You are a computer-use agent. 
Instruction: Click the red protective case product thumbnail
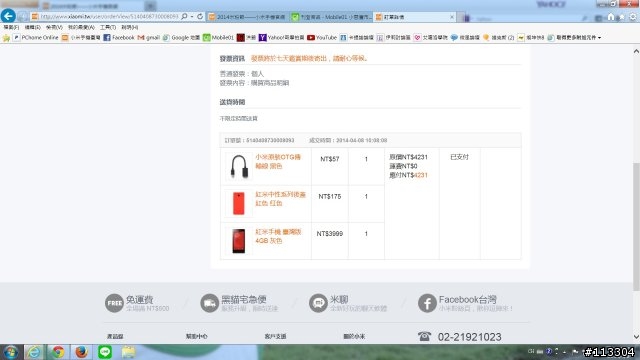pos(239,203)
